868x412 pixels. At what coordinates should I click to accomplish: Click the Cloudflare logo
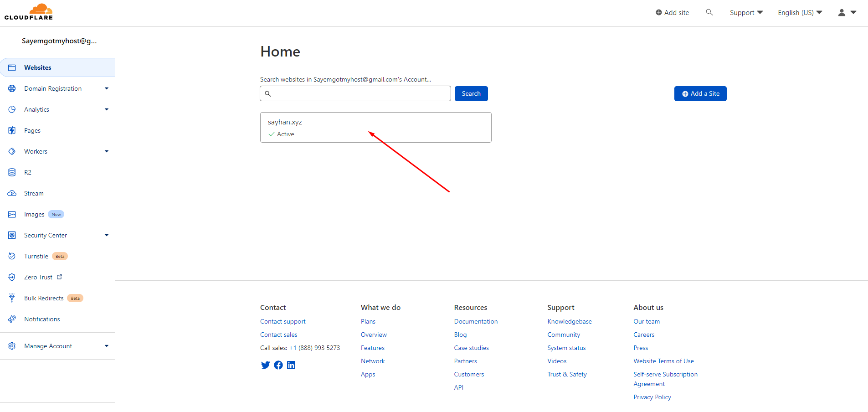(29, 12)
